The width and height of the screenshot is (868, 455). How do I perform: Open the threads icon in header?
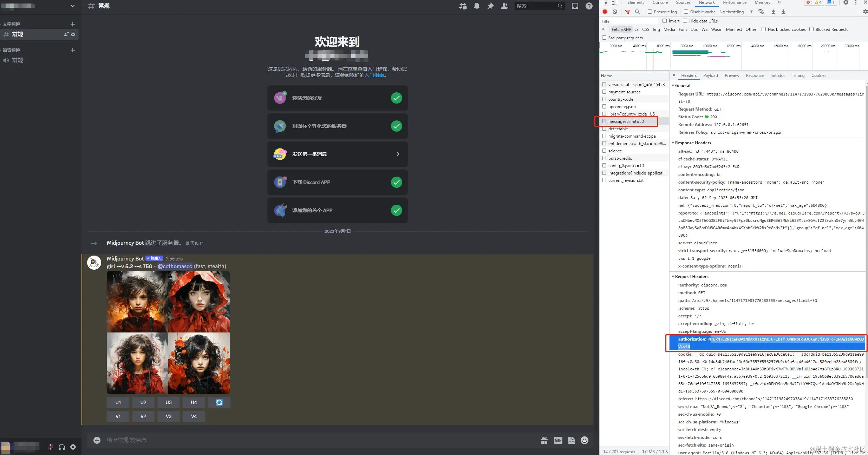click(x=463, y=6)
